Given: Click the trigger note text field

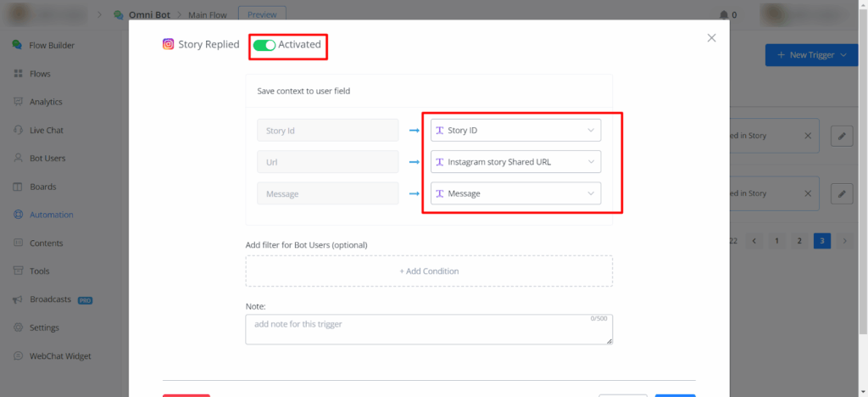Looking at the screenshot, I should (429, 329).
